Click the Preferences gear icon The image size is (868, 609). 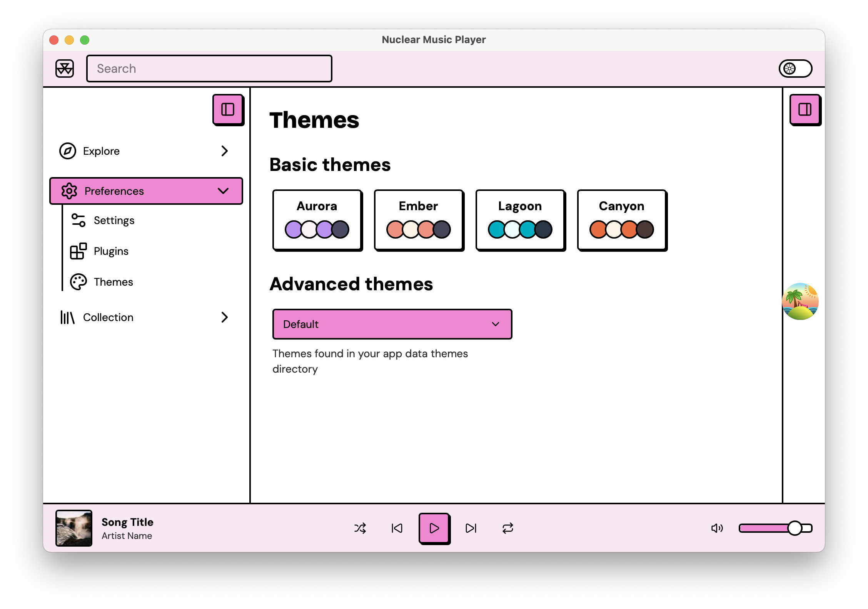click(69, 191)
